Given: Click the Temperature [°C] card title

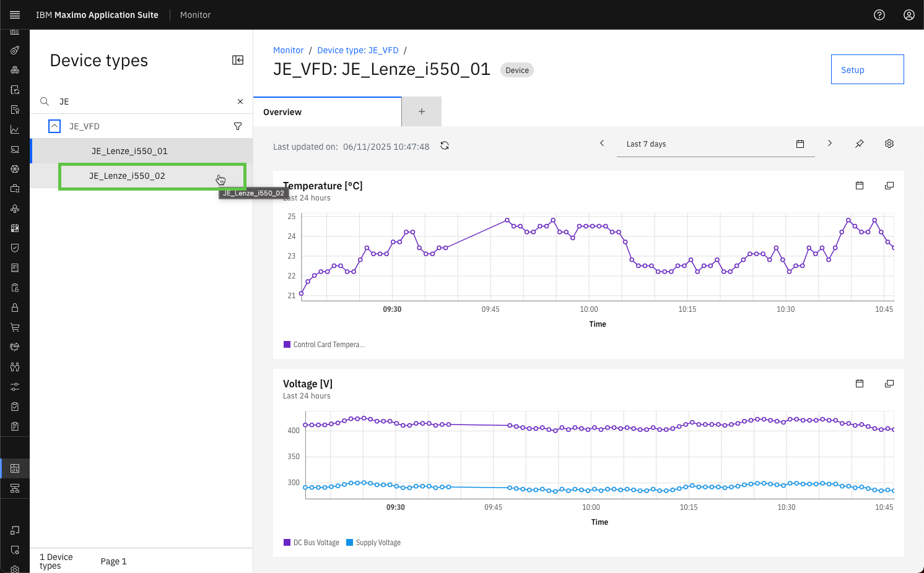Looking at the screenshot, I should (323, 186).
